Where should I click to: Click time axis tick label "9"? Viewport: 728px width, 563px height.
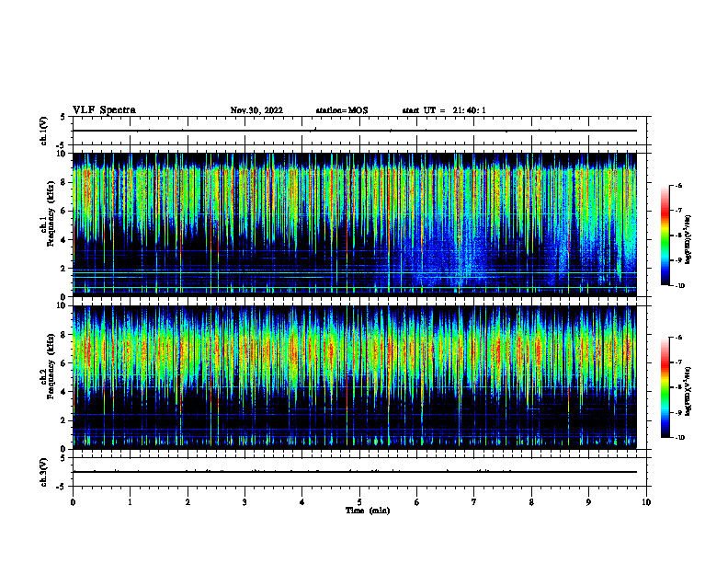pyautogui.click(x=588, y=502)
